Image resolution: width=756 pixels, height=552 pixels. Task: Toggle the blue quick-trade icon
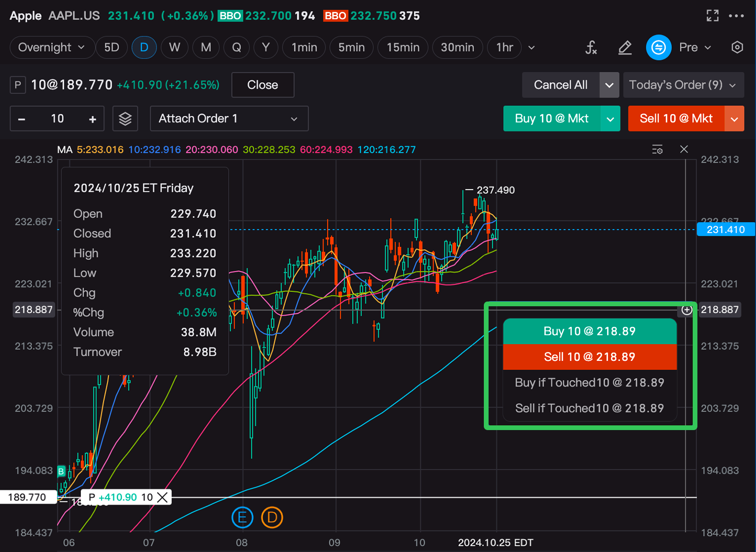(x=658, y=47)
